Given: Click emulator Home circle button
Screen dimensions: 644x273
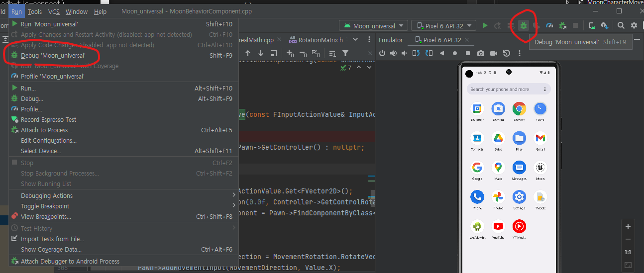Looking at the screenshot, I should [455, 53].
